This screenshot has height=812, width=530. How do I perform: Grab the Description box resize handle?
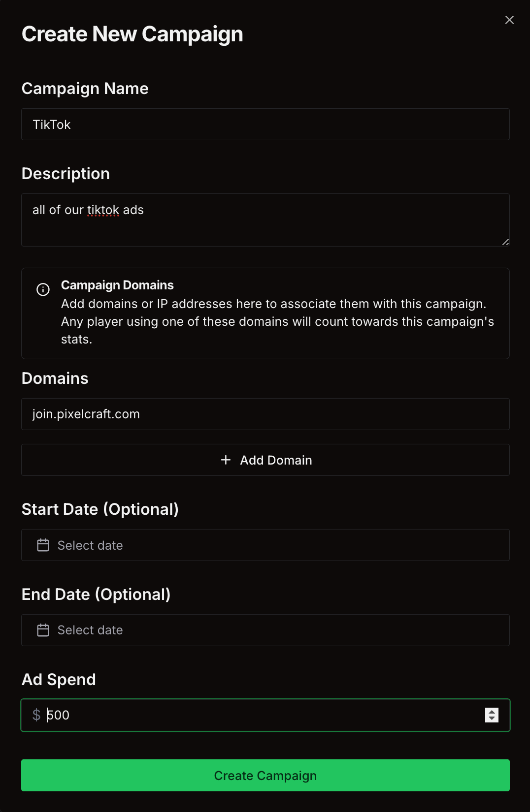pyautogui.click(x=505, y=242)
